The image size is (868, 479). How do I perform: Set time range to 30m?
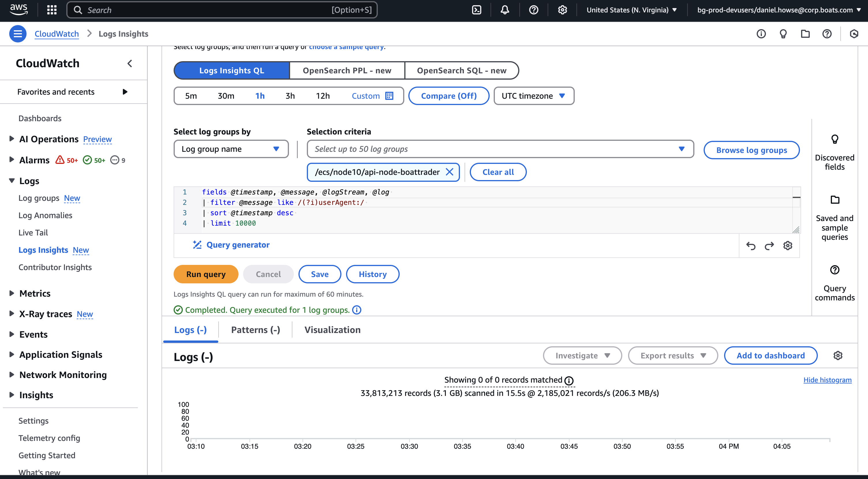coord(226,96)
